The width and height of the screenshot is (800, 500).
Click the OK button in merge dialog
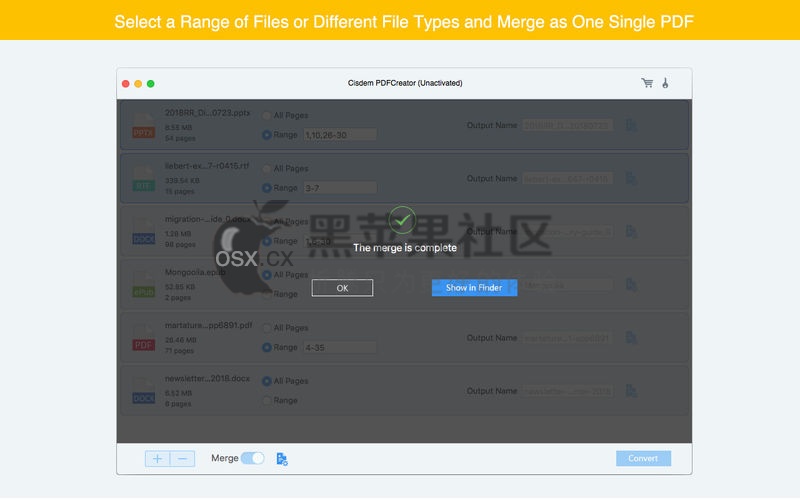coord(342,288)
